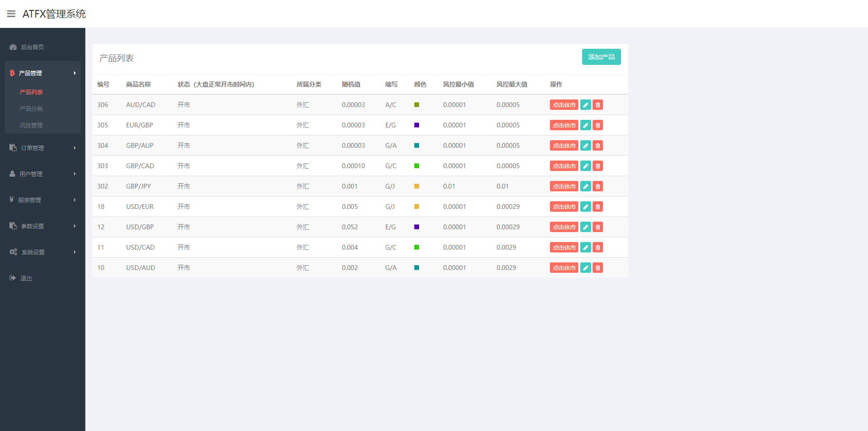Click 退出 to log out

point(26,278)
